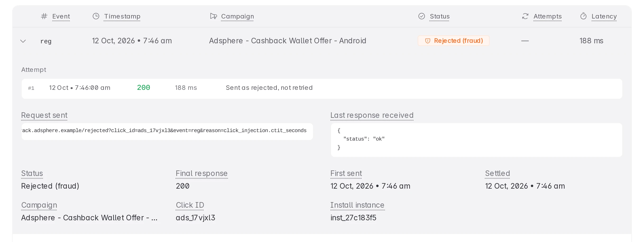Sort by the Timestamp column header
Screen dimensions: 644x242
coord(122,16)
